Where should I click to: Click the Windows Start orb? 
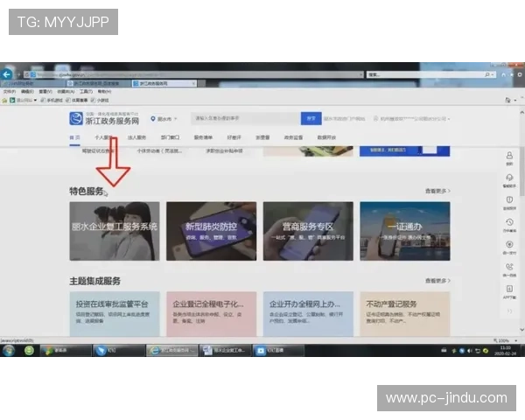pyautogui.click(x=9, y=350)
